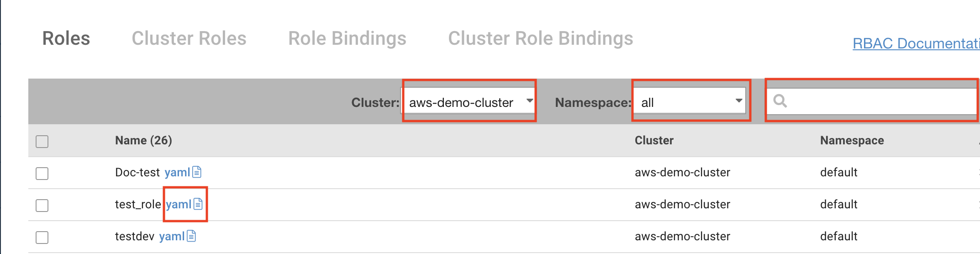980x254 pixels.
Task: Click the yaml file icon for test_role
Action: point(198,204)
